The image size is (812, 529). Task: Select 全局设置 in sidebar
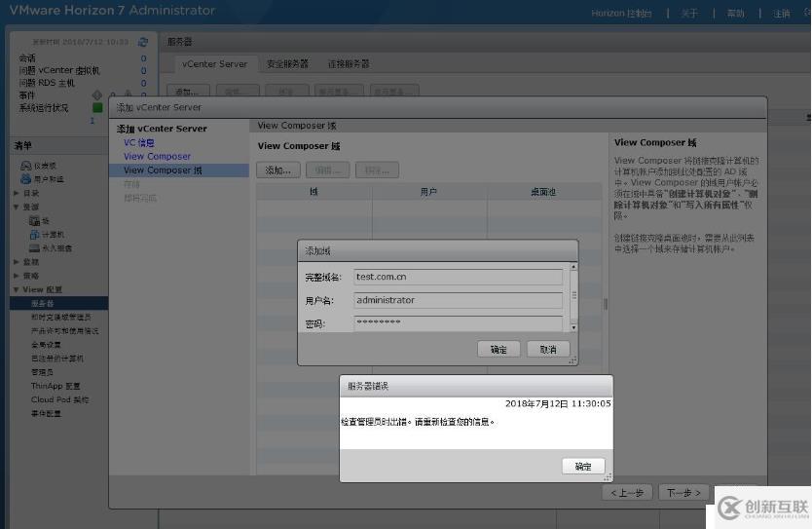[x=46, y=345]
